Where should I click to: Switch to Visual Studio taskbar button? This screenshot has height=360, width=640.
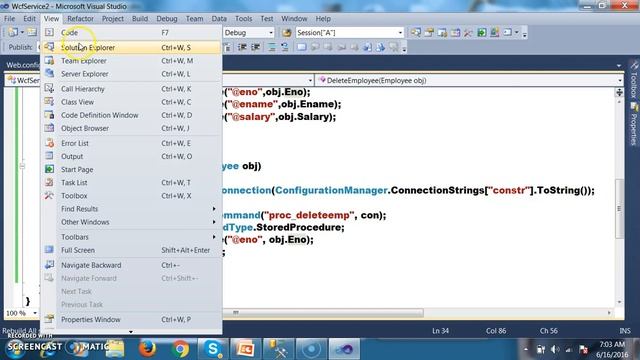tap(344, 349)
